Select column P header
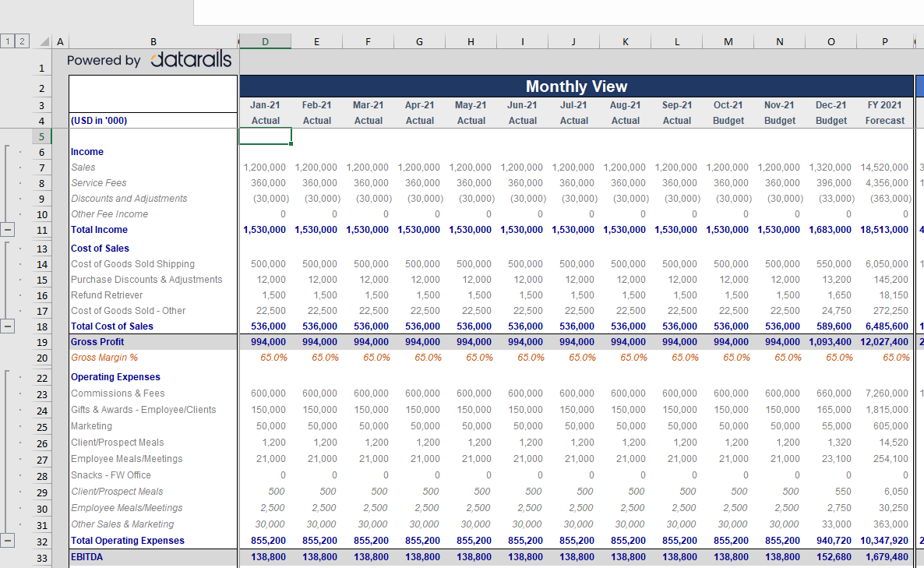The height and width of the screenshot is (568, 924). 884,41
